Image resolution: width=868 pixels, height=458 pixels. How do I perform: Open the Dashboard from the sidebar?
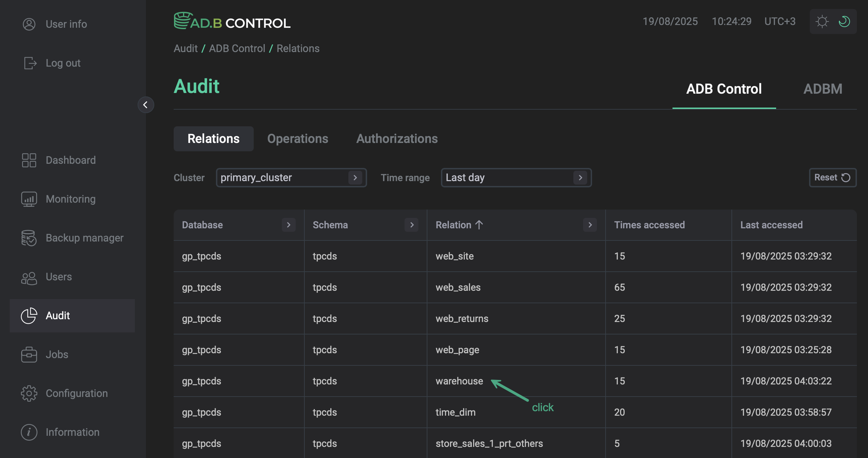(x=29, y=160)
